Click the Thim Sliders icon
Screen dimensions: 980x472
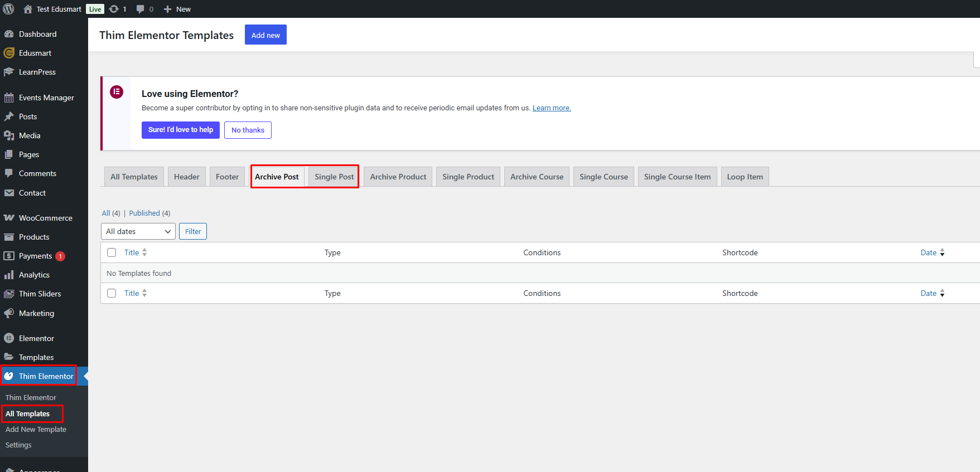point(9,294)
